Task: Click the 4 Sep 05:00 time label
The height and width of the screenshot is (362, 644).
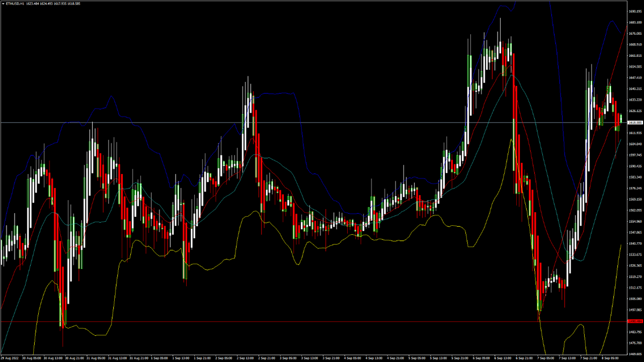Action: [x=354, y=358]
